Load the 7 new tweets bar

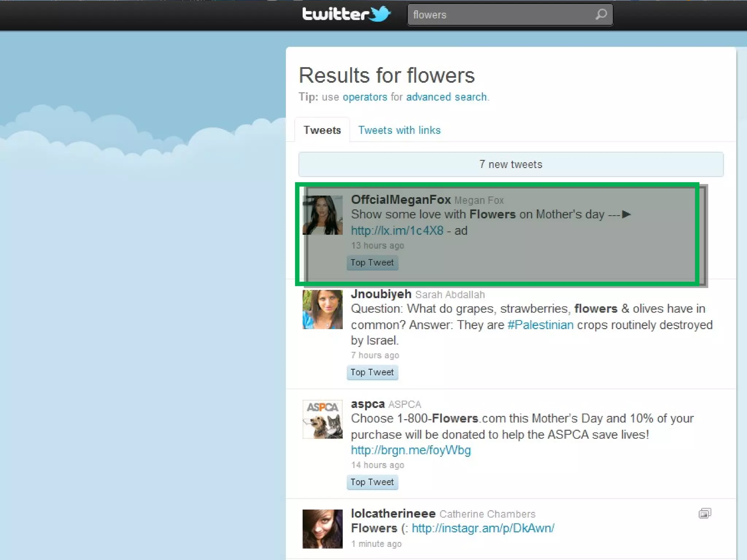511,164
